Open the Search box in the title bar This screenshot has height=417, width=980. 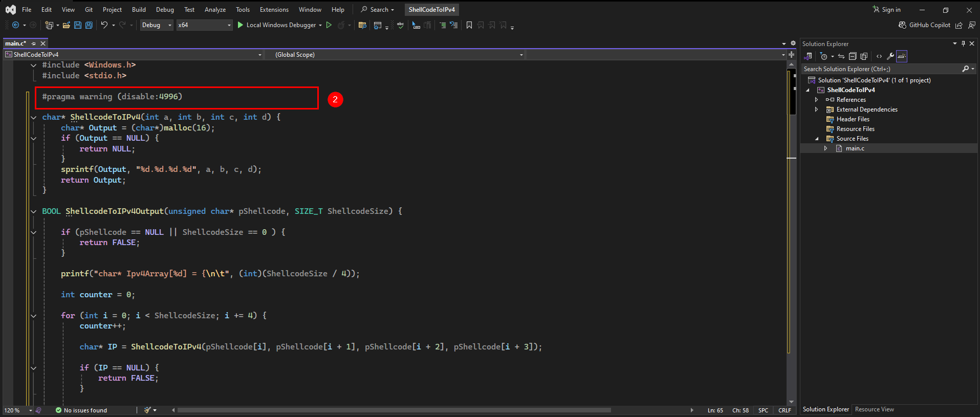click(x=378, y=10)
